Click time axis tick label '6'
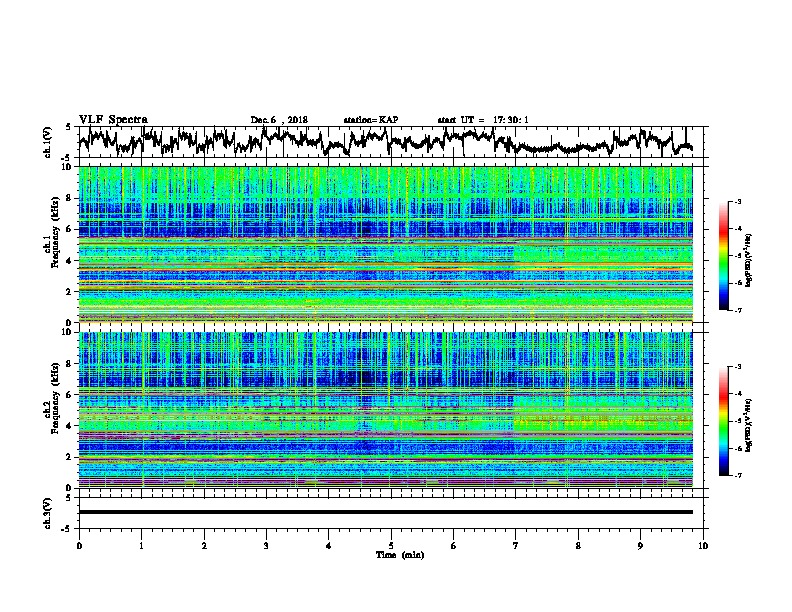792x612 pixels. click(454, 546)
